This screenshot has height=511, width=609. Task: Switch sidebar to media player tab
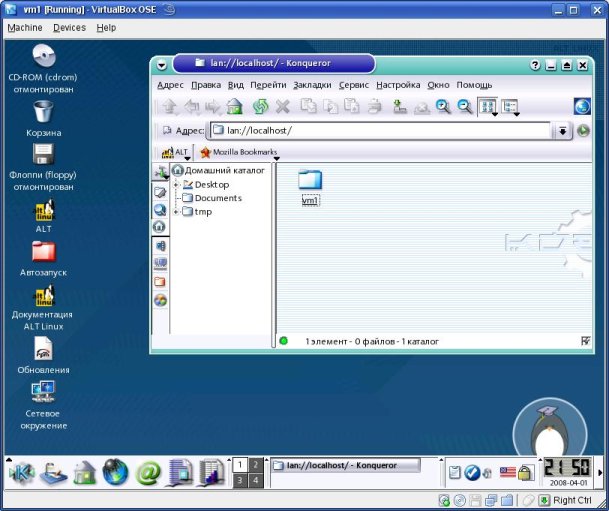[x=160, y=245]
